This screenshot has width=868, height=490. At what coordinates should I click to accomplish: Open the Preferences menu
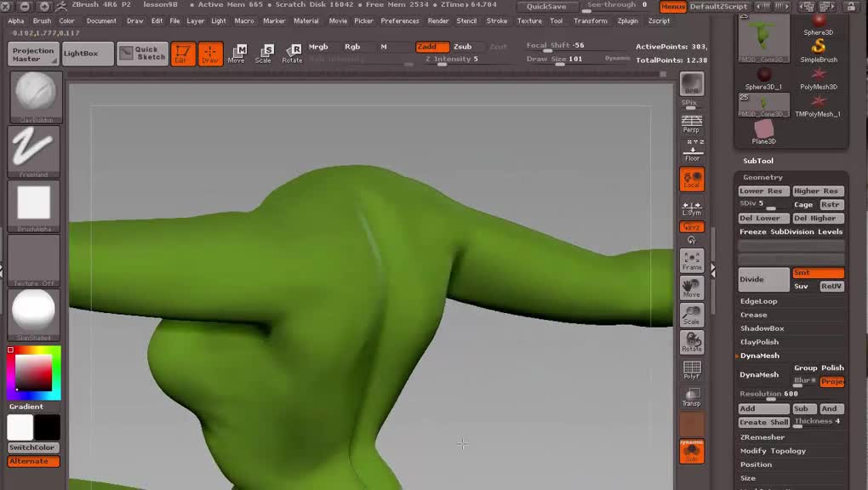pyautogui.click(x=399, y=20)
